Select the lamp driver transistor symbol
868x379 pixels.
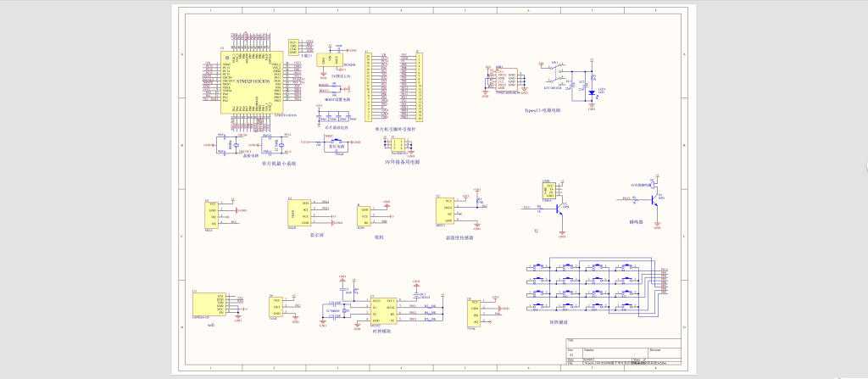(x=559, y=208)
